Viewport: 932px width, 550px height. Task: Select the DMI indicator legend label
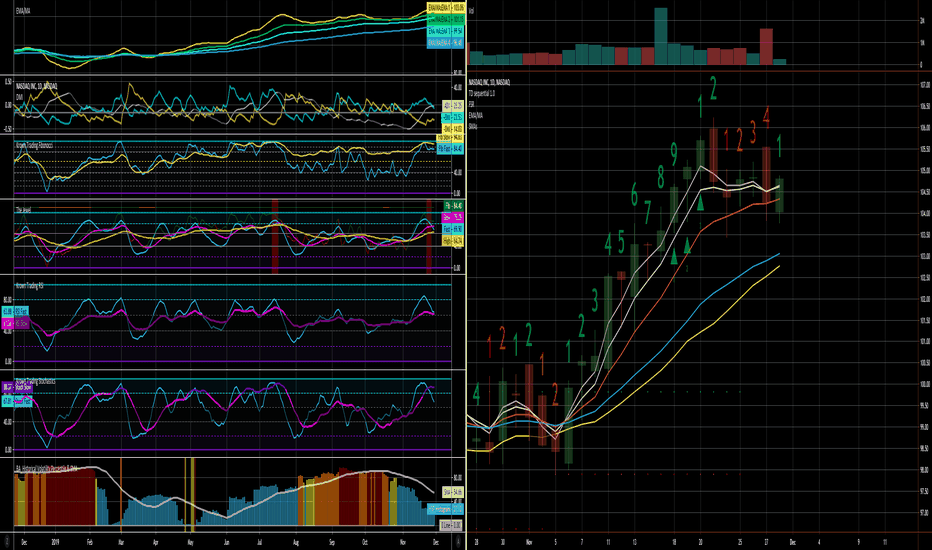[20, 96]
